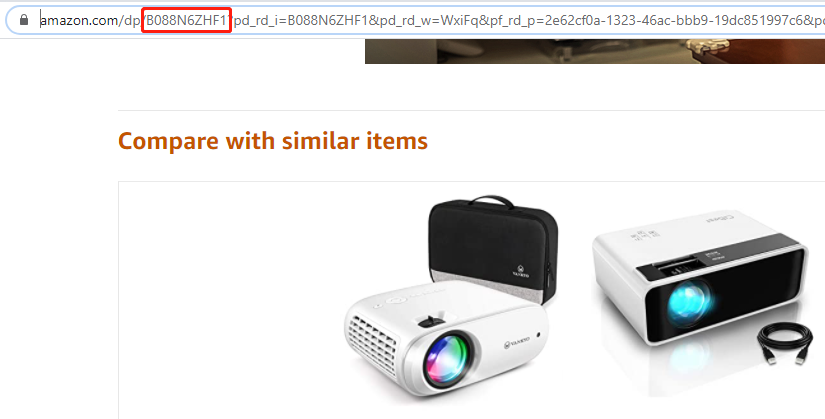825x419 pixels.
Task: Click the VANKYO logo on carrying case
Action: pyautogui.click(x=521, y=271)
